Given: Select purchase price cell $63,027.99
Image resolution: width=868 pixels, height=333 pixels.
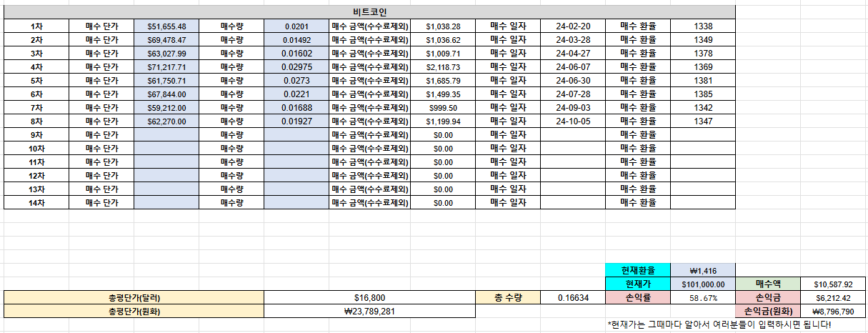Looking at the screenshot, I should point(166,54).
